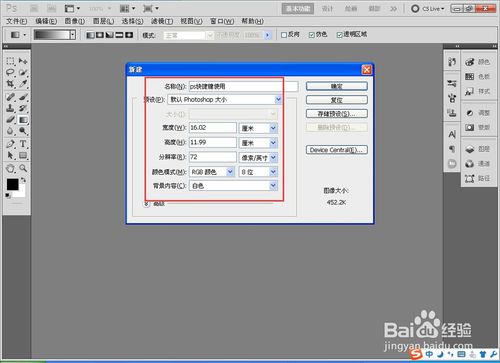This screenshot has width=500, height=363.
Task: Choose radial gradient style button
Action: tap(100, 35)
